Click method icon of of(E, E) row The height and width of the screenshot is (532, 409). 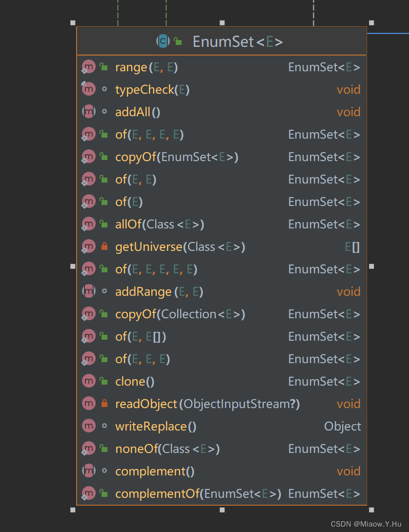pyautogui.click(x=89, y=179)
